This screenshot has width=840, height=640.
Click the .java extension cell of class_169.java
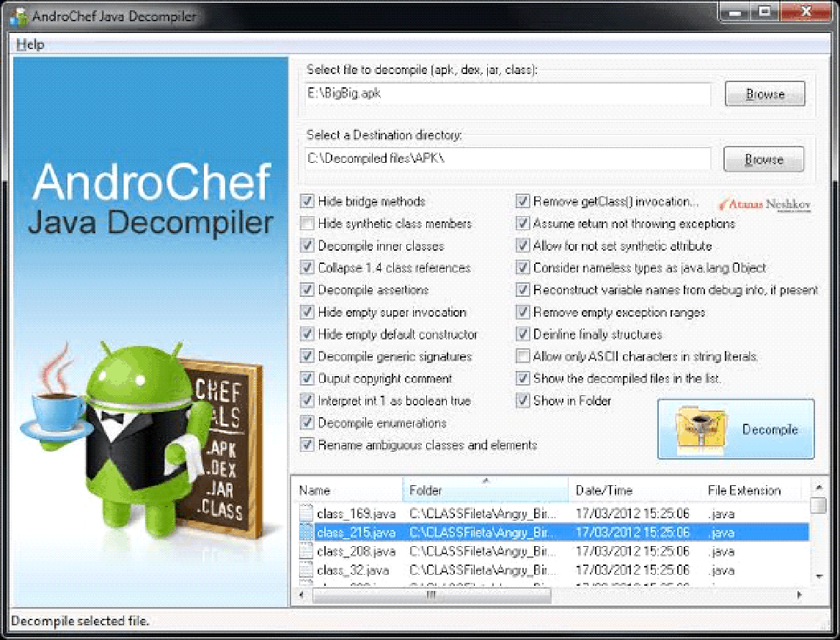click(722, 514)
